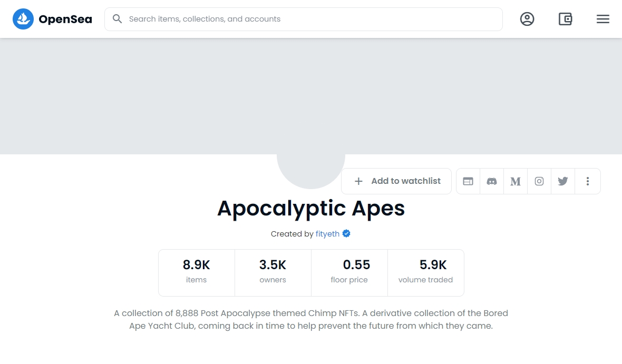Open the Instagram link icon
Screen dimensions: 622x364
click(539, 181)
